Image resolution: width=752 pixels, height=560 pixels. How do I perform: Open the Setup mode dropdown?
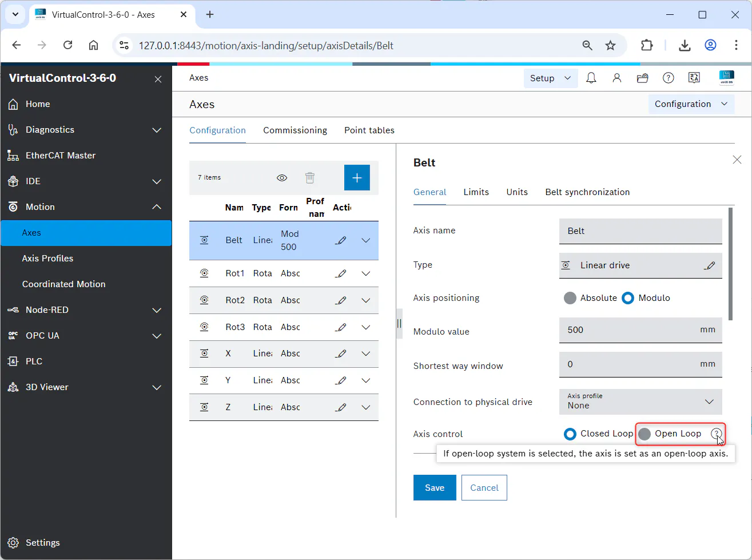click(550, 78)
